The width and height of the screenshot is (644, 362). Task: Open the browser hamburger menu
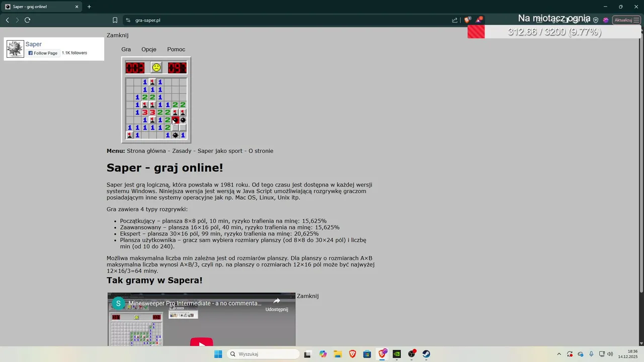point(636,20)
